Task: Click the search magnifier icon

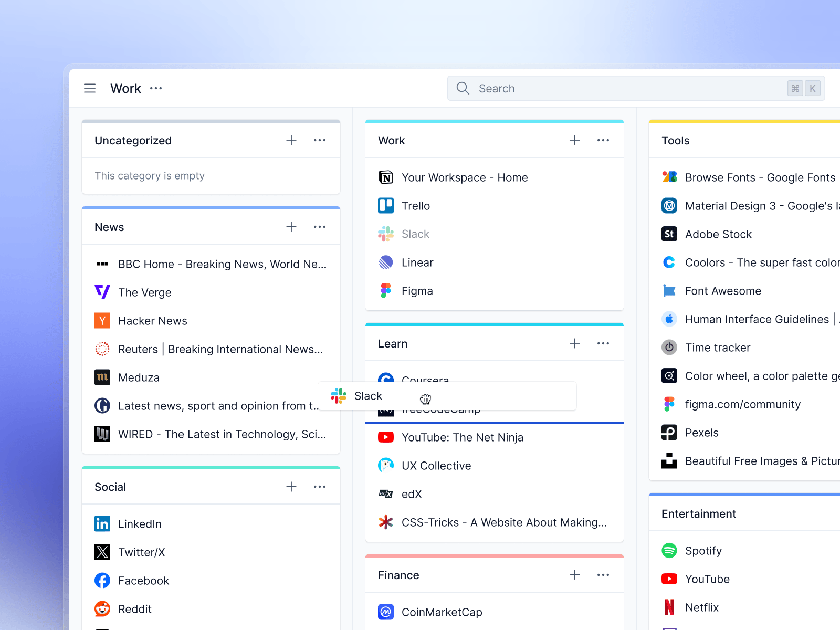Action: pyautogui.click(x=463, y=88)
